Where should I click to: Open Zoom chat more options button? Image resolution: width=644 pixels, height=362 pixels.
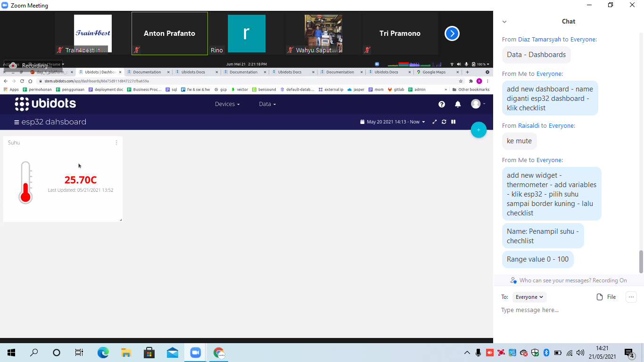click(631, 297)
